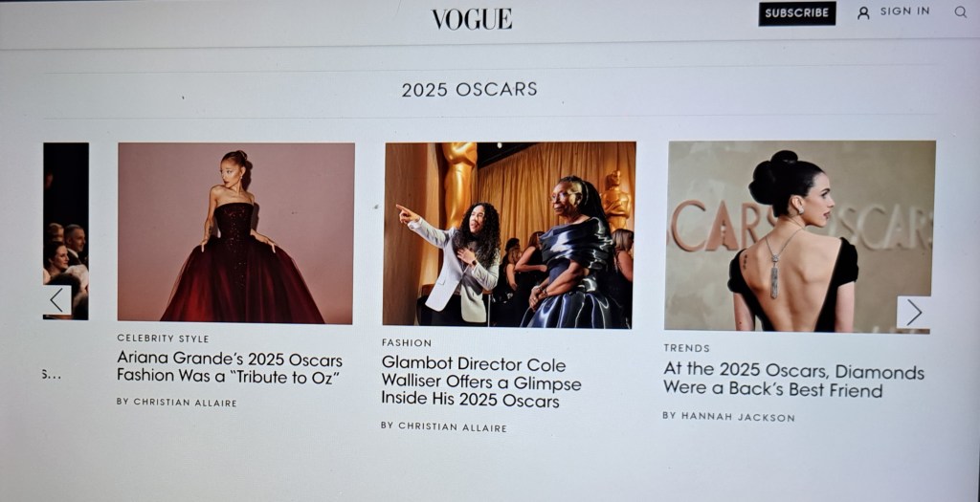Click the user profile icon beside Sign In

[863, 13]
